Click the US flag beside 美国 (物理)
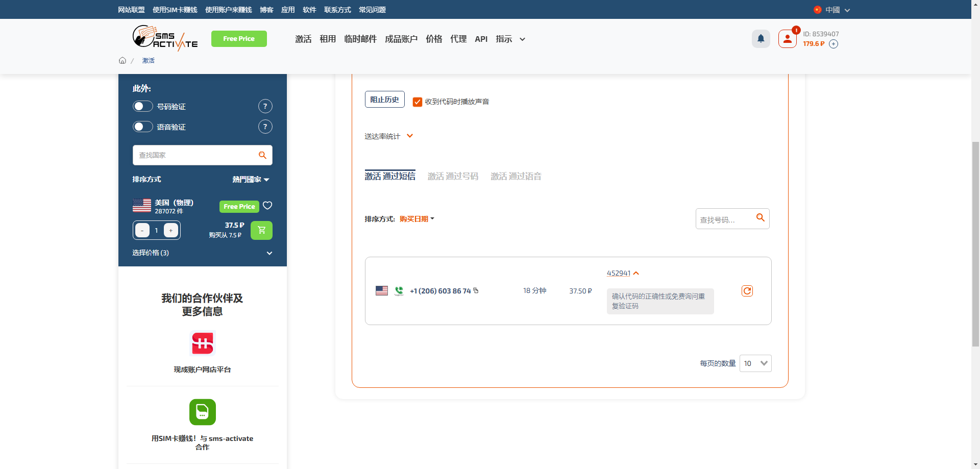 [142, 206]
